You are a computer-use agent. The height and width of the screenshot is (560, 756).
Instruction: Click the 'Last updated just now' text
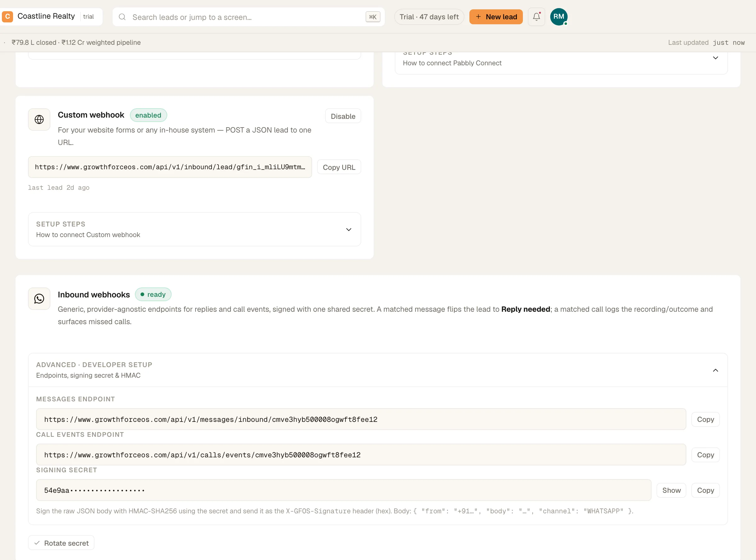706,43
